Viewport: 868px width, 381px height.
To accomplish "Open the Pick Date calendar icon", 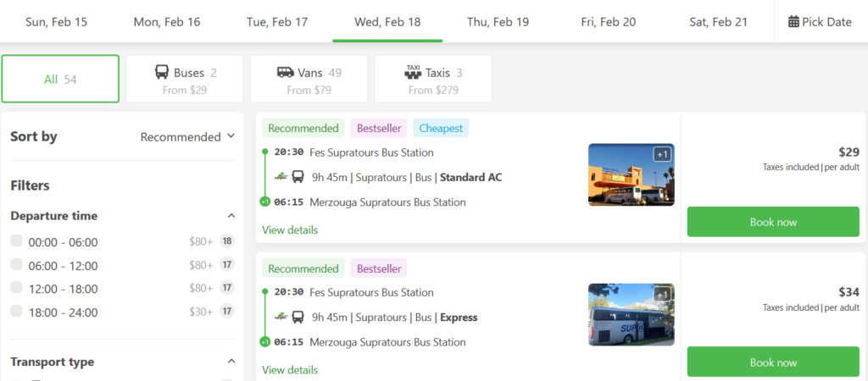I will tap(793, 22).
